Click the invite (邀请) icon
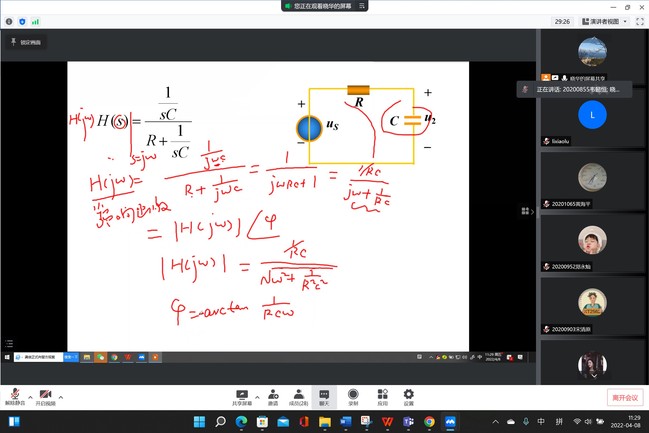The height and width of the screenshot is (433, 649). [x=272, y=393]
